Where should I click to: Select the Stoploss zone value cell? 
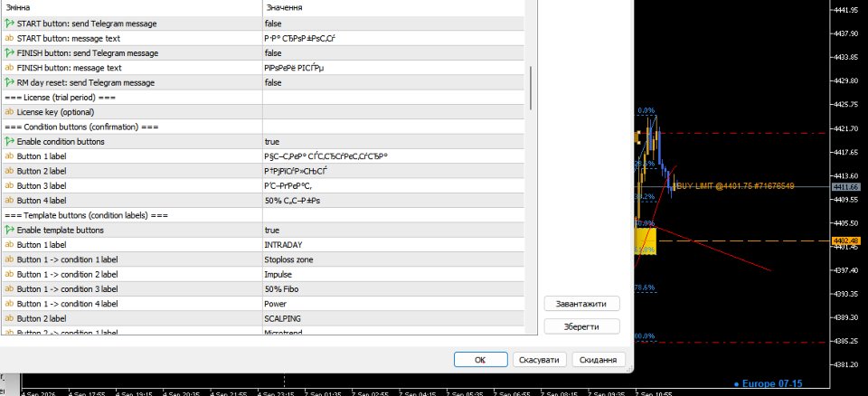tap(393, 259)
